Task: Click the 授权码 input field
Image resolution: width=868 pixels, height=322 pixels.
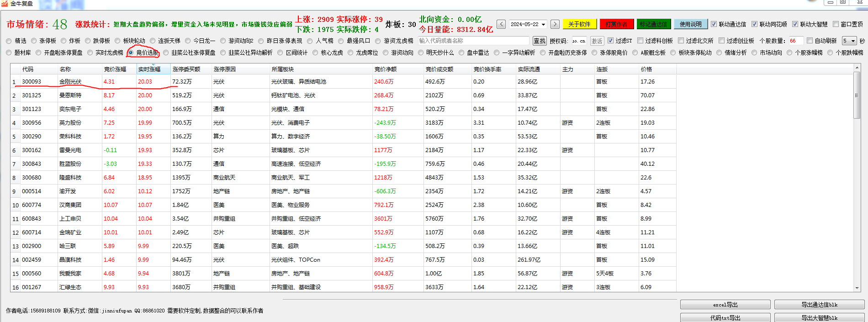Action: click(x=579, y=41)
